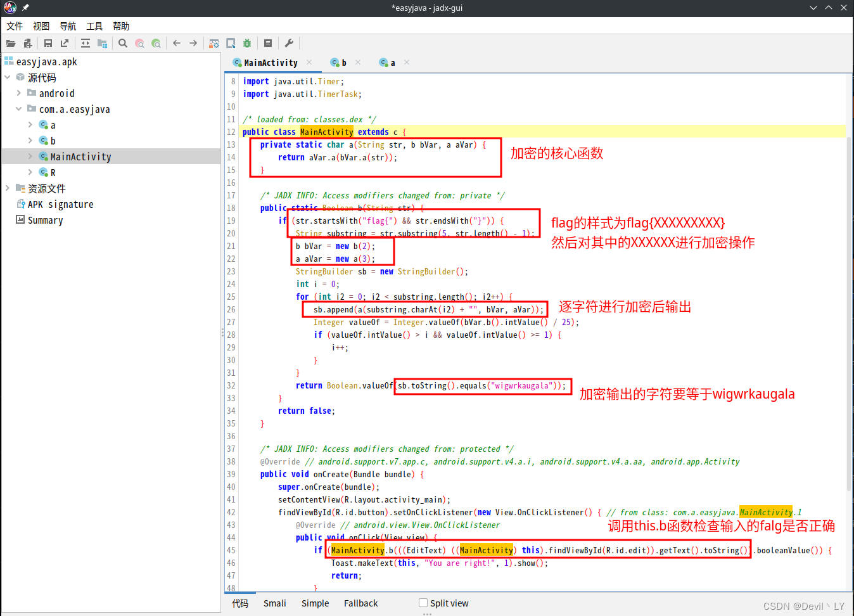Collapse the com.a.easyjava package node
The height and width of the screenshot is (616, 854).
(x=19, y=109)
